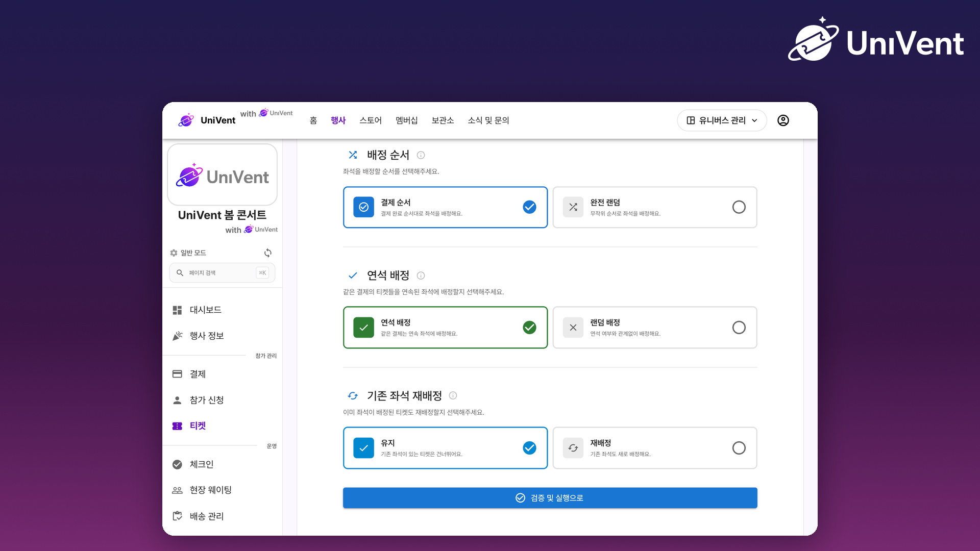This screenshot has width=980, height=551.
Task: Click the search magnifier icon in sidebar
Action: coord(180,273)
